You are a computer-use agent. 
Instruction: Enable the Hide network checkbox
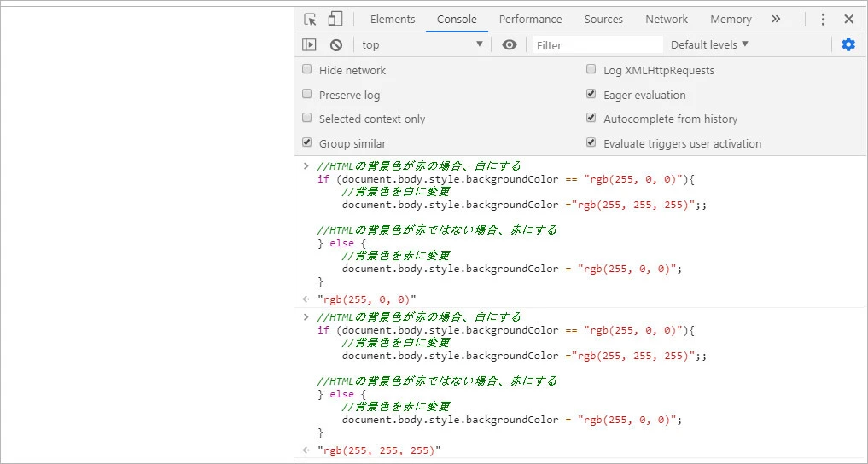[x=307, y=70]
